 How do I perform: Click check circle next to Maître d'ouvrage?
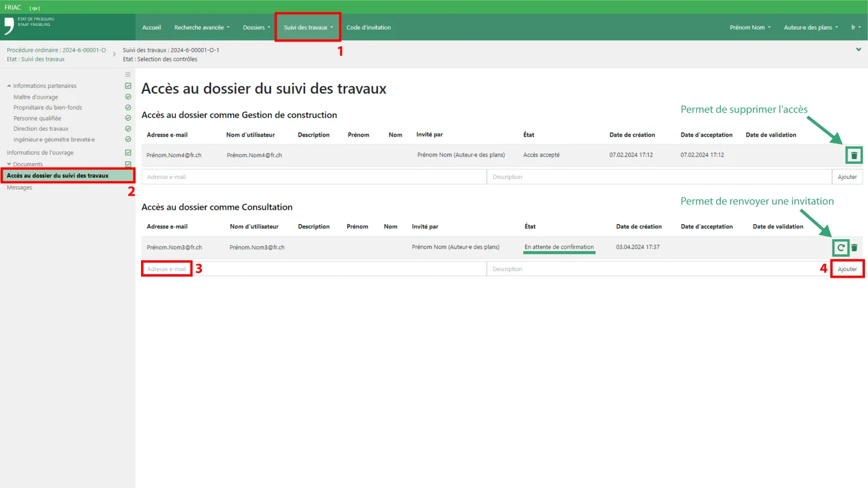pos(128,97)
